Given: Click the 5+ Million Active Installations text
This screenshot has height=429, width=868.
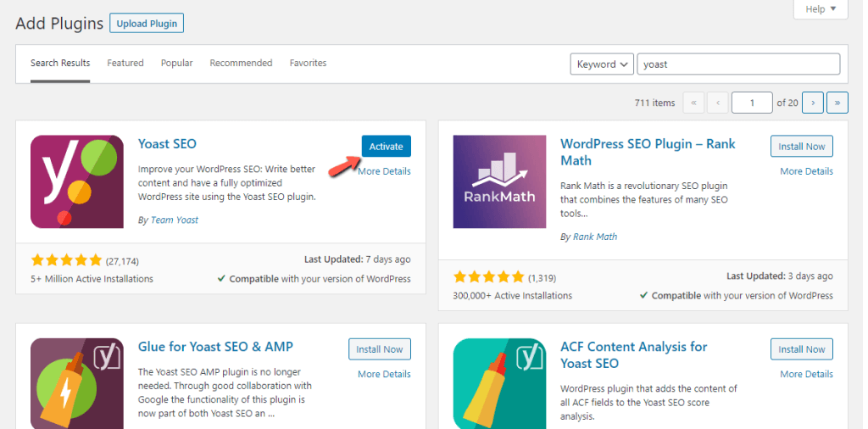Looking at the screenshot, I should (92, 279).
